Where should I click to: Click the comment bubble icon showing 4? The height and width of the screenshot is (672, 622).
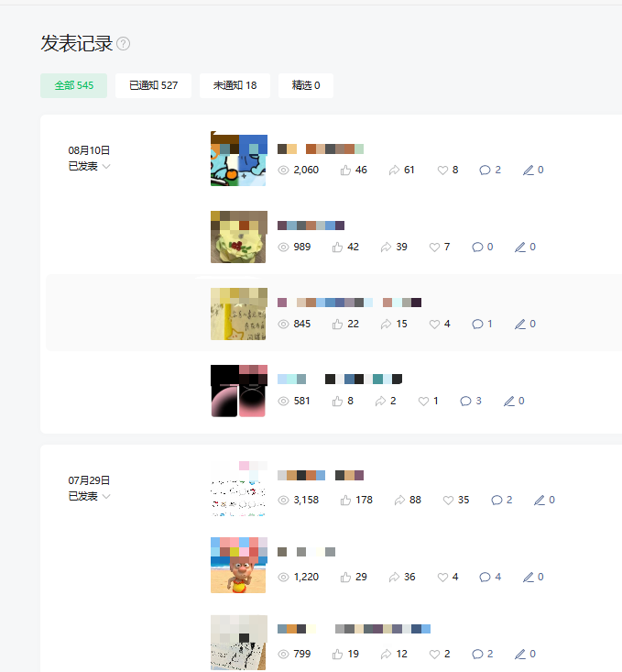485,578
